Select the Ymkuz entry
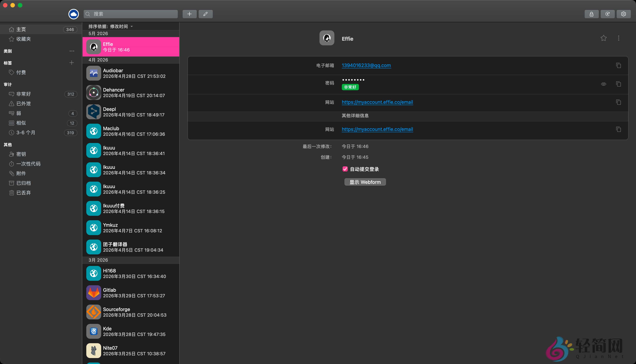The height and width of the screenshot is (364, 636). click(131, 228)
